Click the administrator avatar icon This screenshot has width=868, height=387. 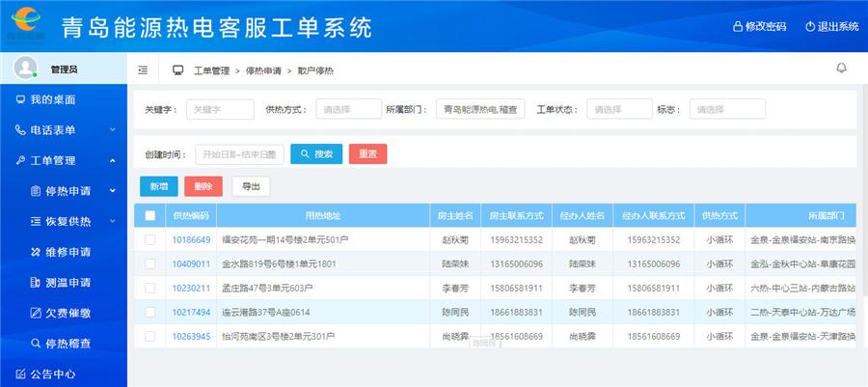point(26,68)
